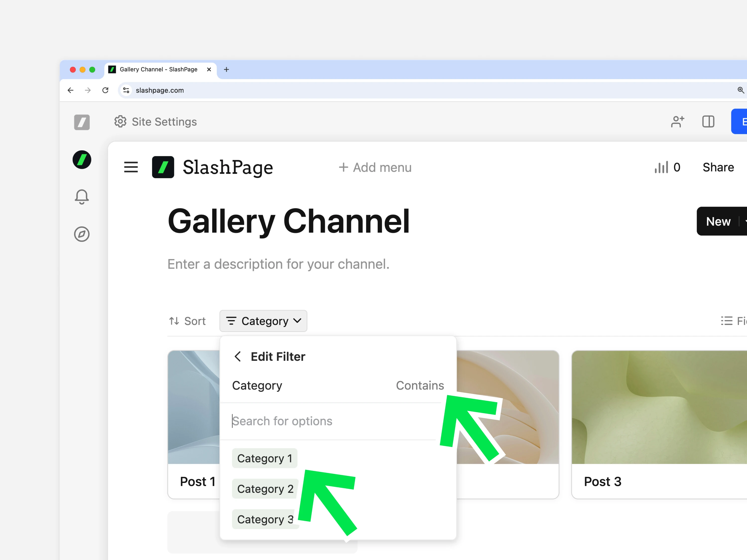Click the New post button
The width and height of the screenshot is (747, 560).
[718, 222]
